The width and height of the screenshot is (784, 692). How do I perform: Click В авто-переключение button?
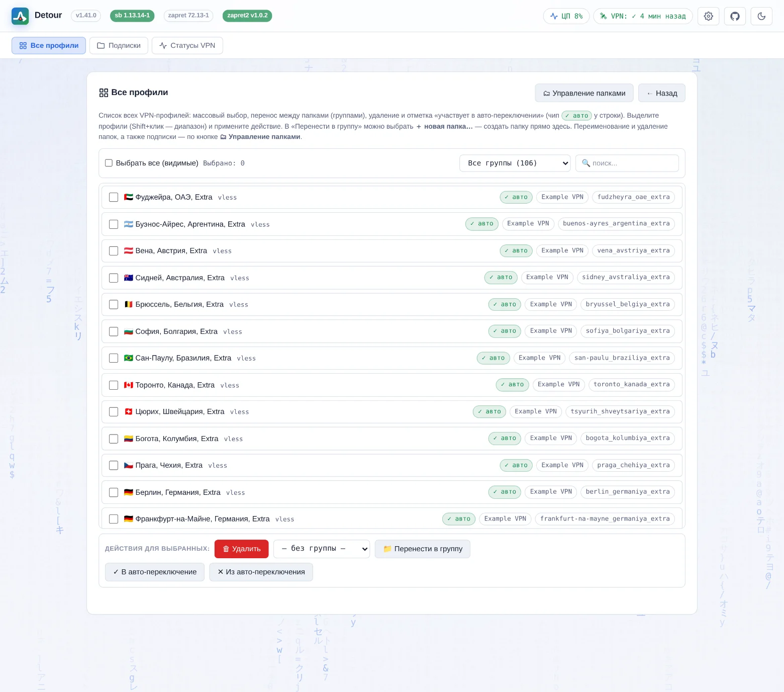pos(155,572)
